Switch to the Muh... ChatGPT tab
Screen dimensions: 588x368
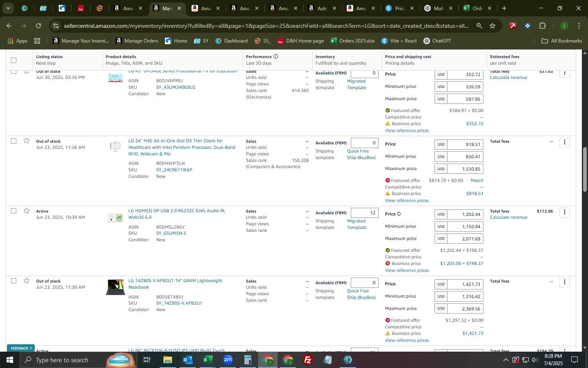click(x=439, y=8)
